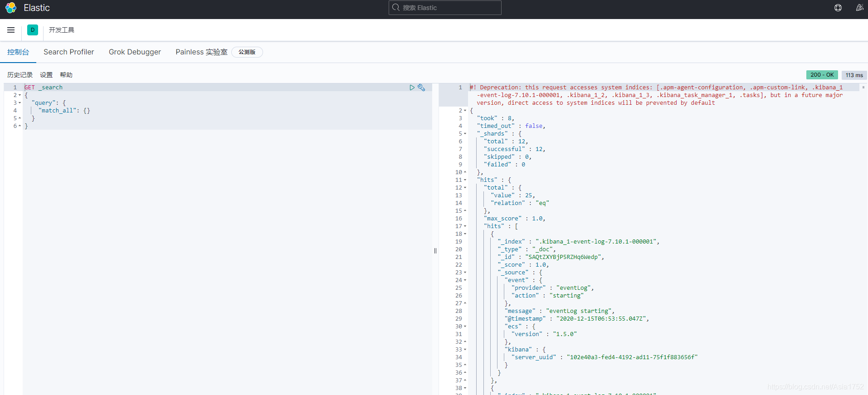Screen dimensions: 868x395
Task: Open 历史记录 history
Action: pos(20,75)
